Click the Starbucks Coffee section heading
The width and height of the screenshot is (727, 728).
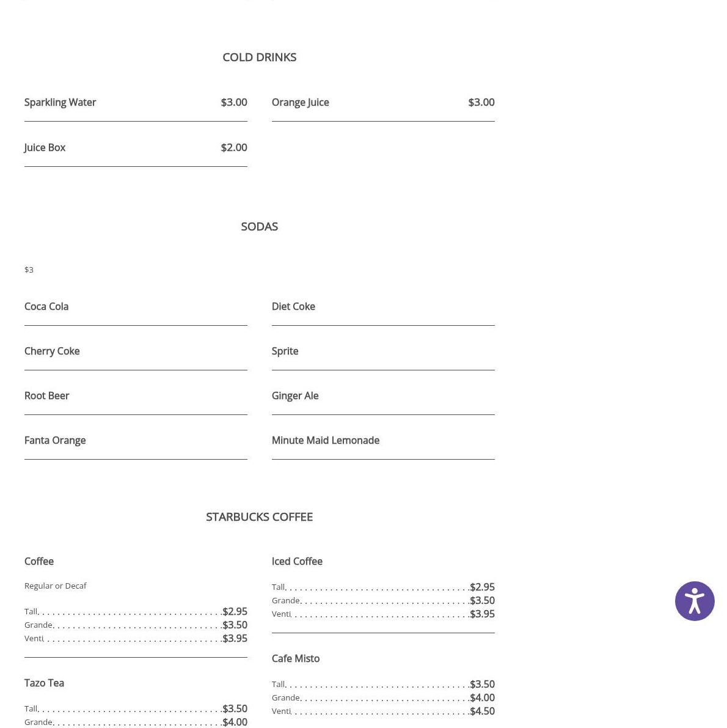click(259, 517)
